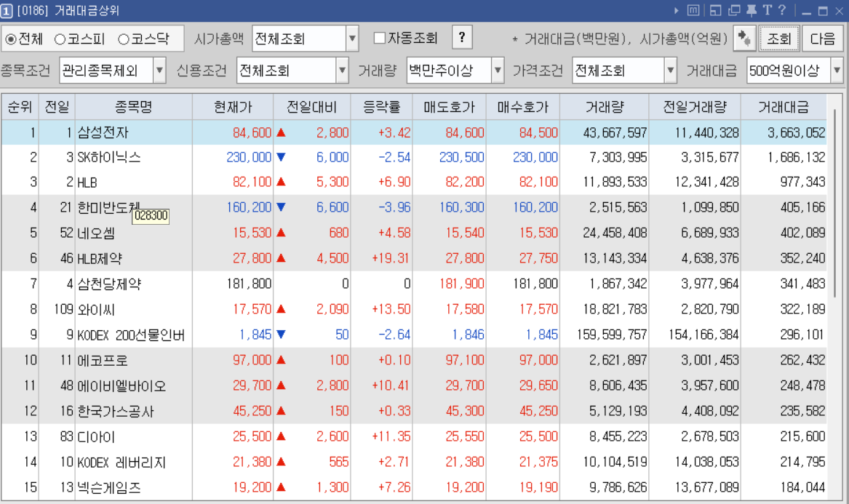Click the 다음 button
The image size is (849, 504).
click(823, 39)
